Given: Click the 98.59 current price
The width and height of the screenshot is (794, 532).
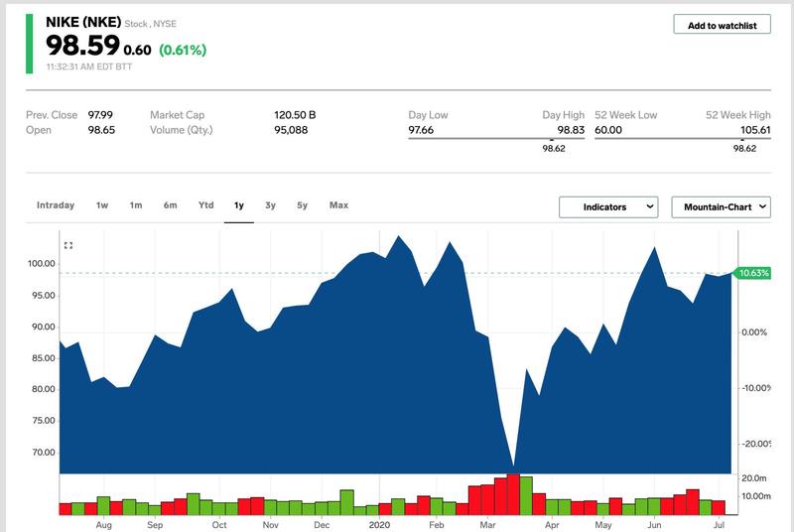Looking at the screenshot, I should point(82,46).
